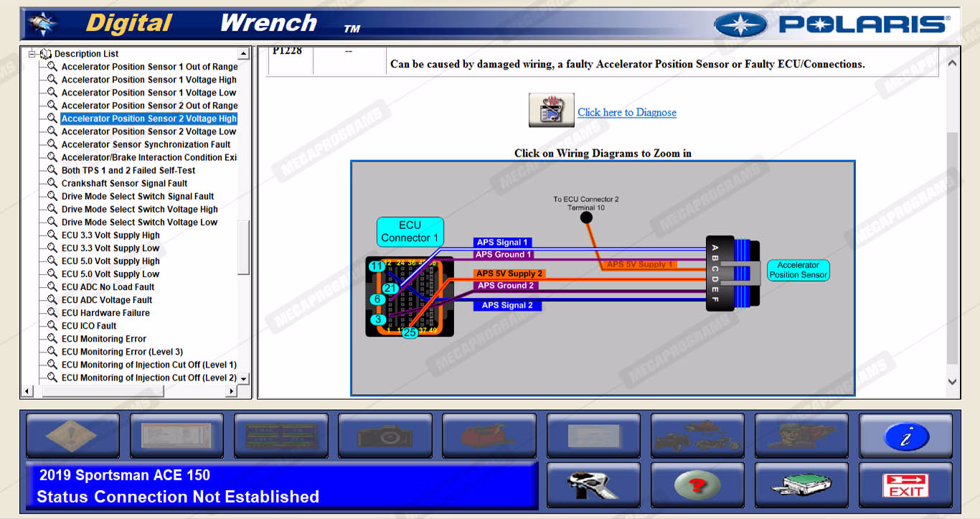Click the vehicles button with ATV and motorcycle
980x519 pixels.
point(697,436)
